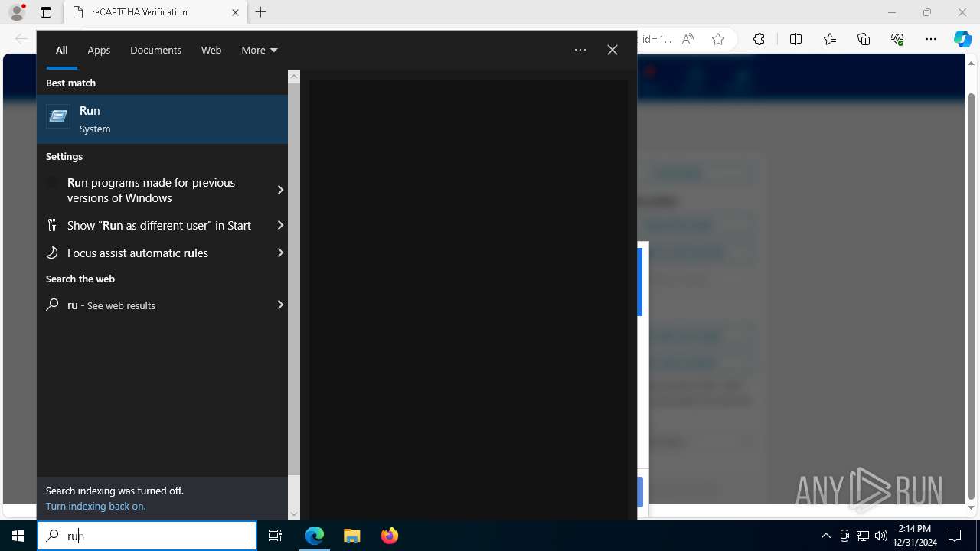Image resolution: width=980 pixels, height=551 pixels.
Task: Click 'Turn indexing back on' link
Action: click(x=96, y=506)
